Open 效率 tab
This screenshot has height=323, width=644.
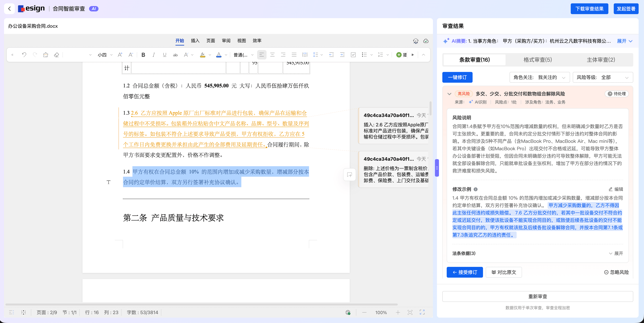257,41
